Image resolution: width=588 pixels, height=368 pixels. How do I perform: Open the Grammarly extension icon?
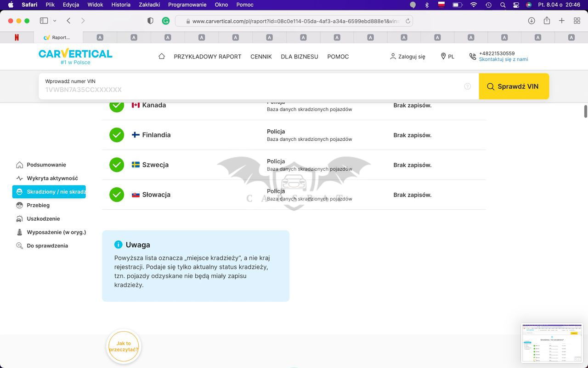pos(166,21)
